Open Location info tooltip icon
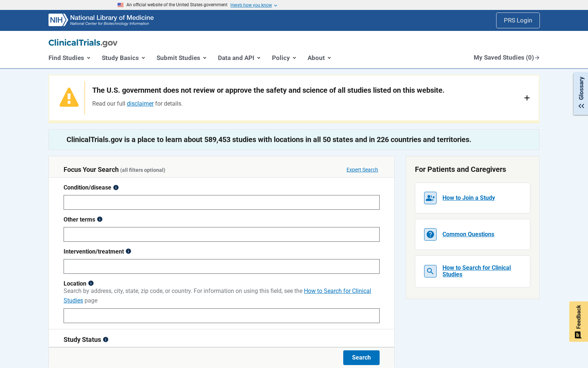588x368 pixels. [x=91, y=283]
